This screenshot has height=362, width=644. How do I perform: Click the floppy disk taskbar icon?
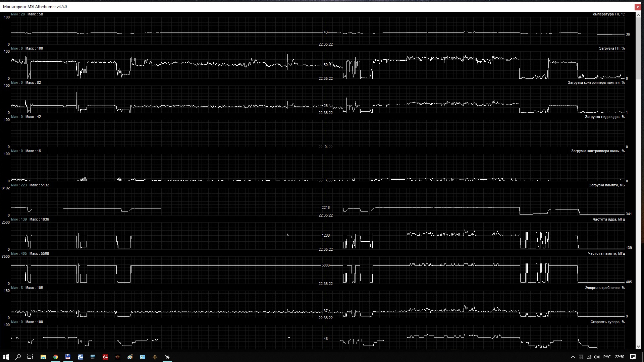(68, 357)
